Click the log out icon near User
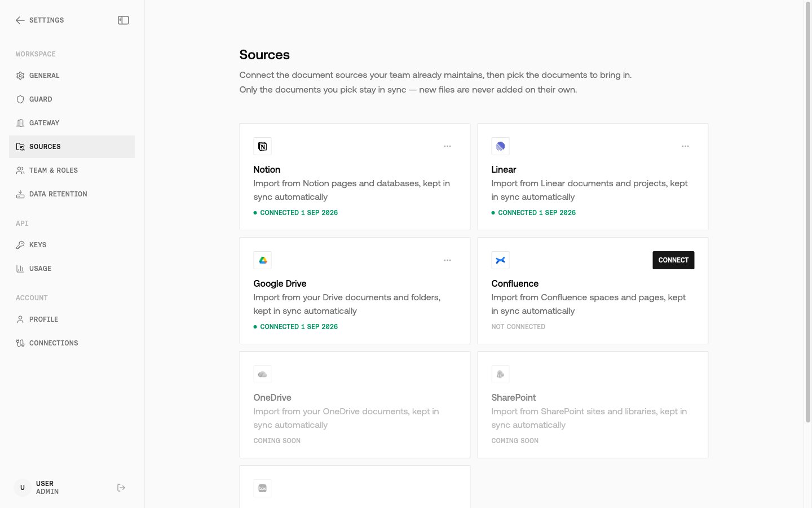The width and height of the screenshot is (812, 508). coord(121,488)
